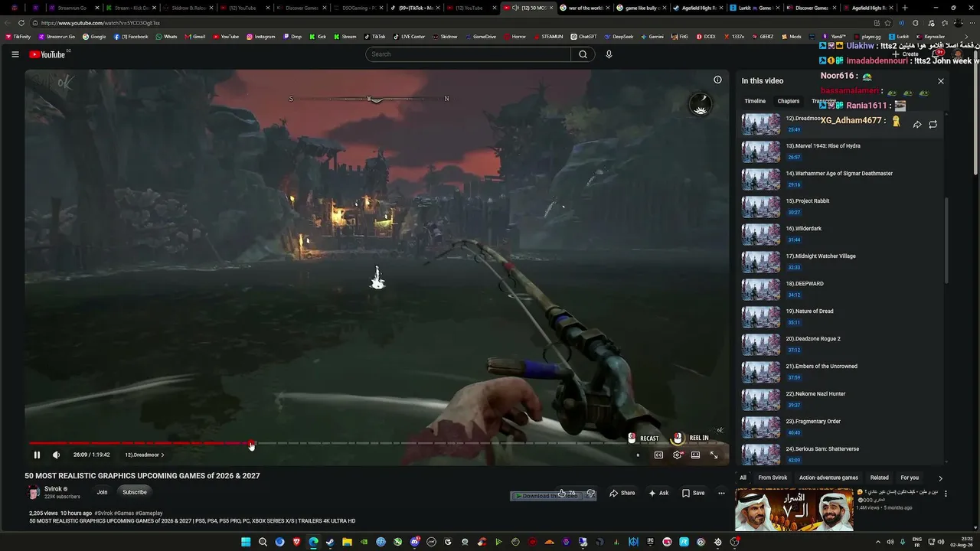Show video info card icon
This screenshot has height=551, width=980.
coord(717,80)
